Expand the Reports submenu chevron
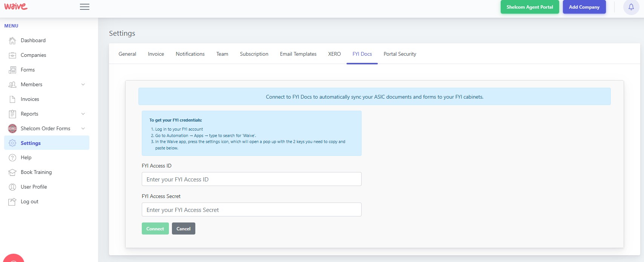 pyautogui.click(x=83, y=114)
